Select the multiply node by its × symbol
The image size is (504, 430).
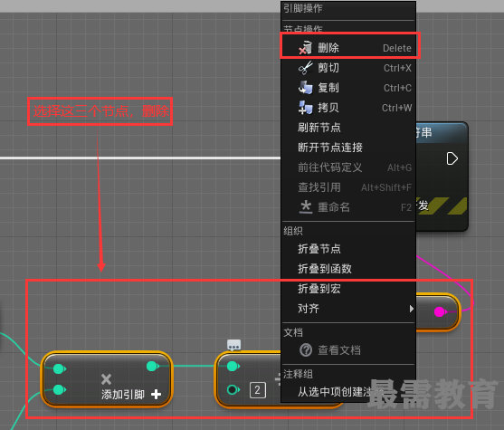107,379
